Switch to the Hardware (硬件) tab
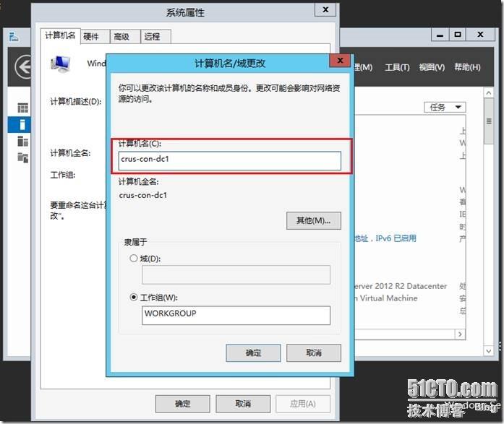The width and height of the screenshot is (504, 424). tap(95, 37)
